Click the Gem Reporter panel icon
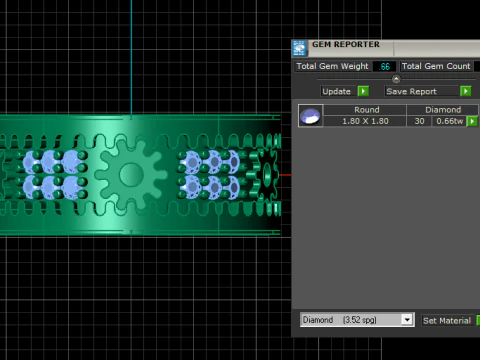 coord(299,48)
